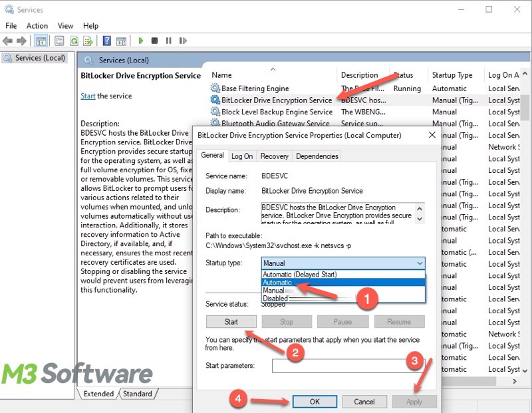Navigate back with the back arrow icon
This screenshot has width=532, height=413.
[x=8, y=41]
